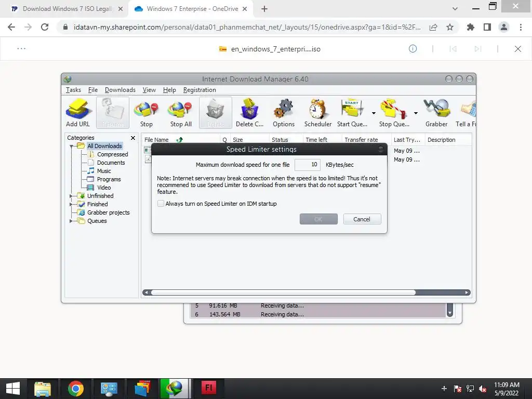The width and height of the screenshot is (532, 399).
Task: Open the View menu
Action: pyautogui.click(x=149, y=90)
